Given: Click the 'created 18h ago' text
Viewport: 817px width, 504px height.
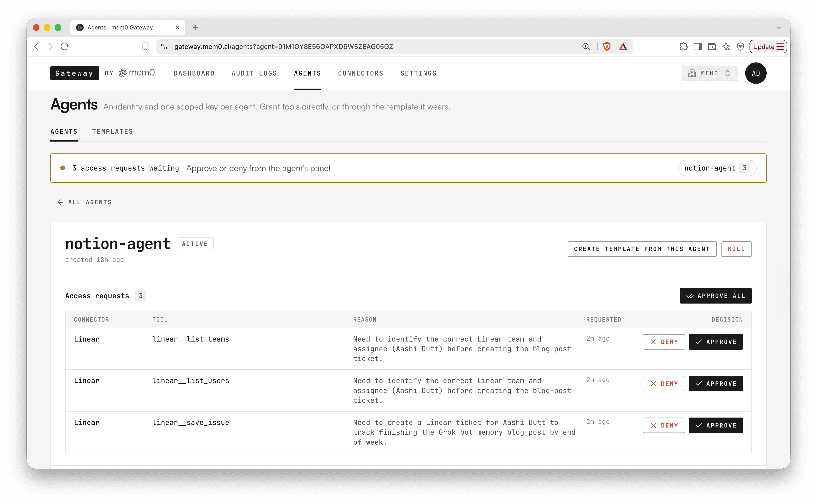Looking at the screenshot, I should coord(94,260).
